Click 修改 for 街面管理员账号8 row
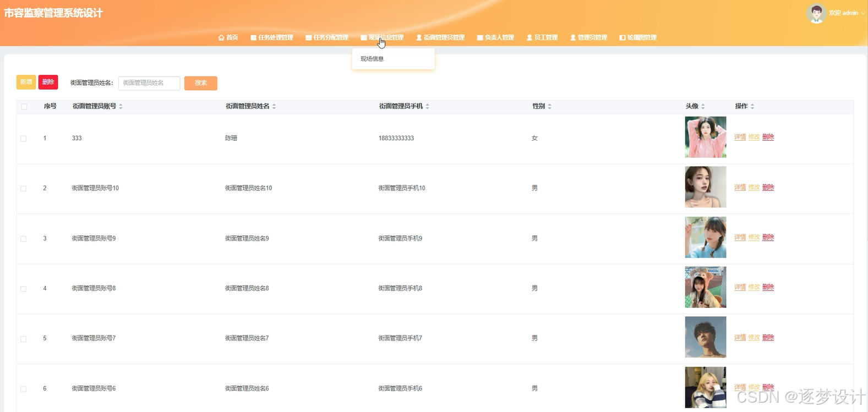Viewport: 868px width, 412px height. [754, 288]
